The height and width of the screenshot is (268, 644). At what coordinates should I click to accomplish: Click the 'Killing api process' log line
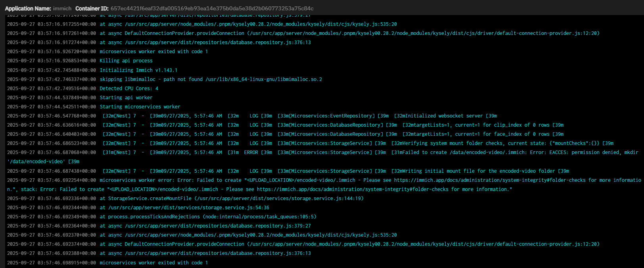tap(126, 61)
